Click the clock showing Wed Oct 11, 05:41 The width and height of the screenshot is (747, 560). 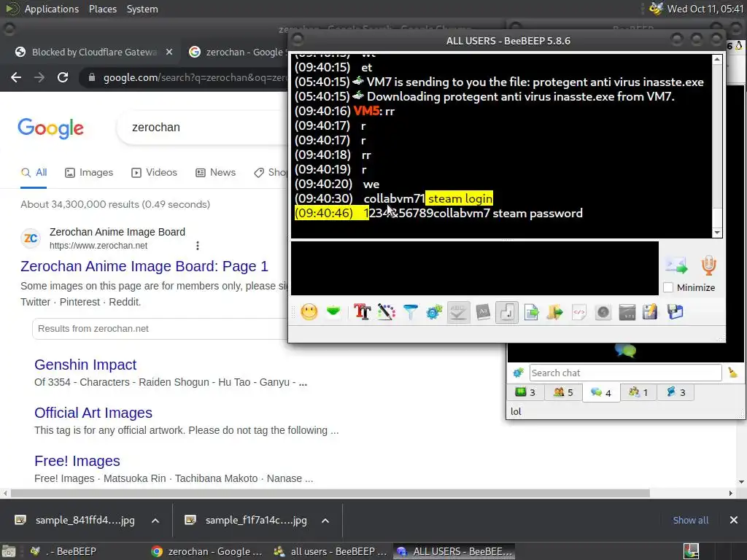[x=705, y=9]
